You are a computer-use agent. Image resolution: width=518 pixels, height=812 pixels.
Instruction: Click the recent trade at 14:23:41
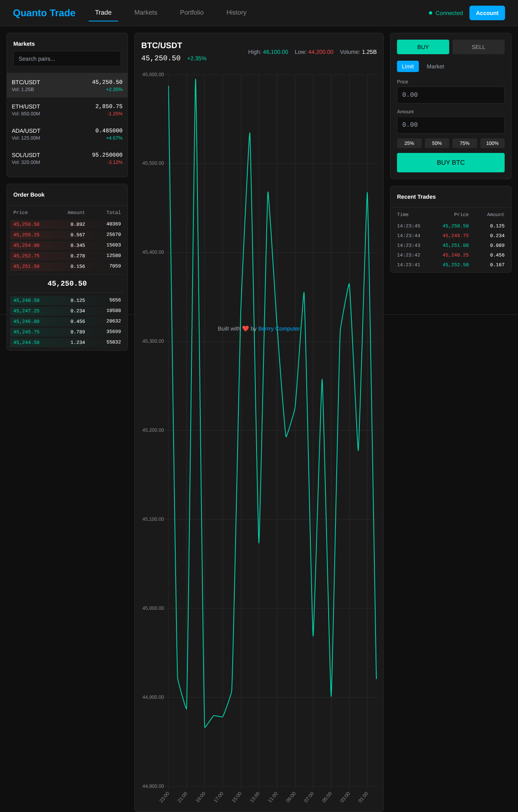[451, 265]
